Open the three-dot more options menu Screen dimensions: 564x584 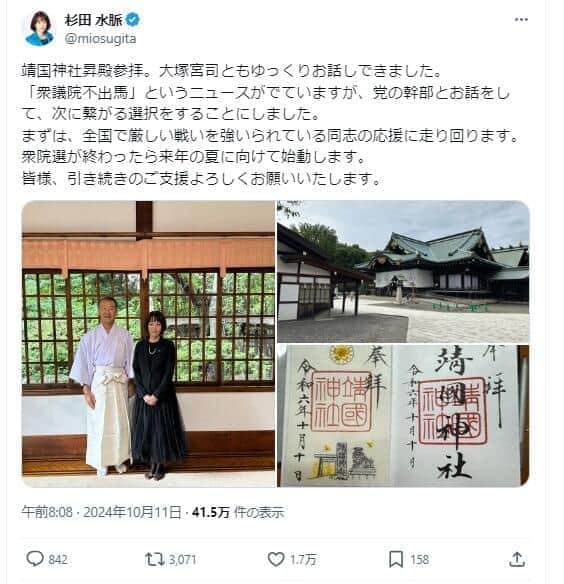pyautogui.click(x=521, y=19)
